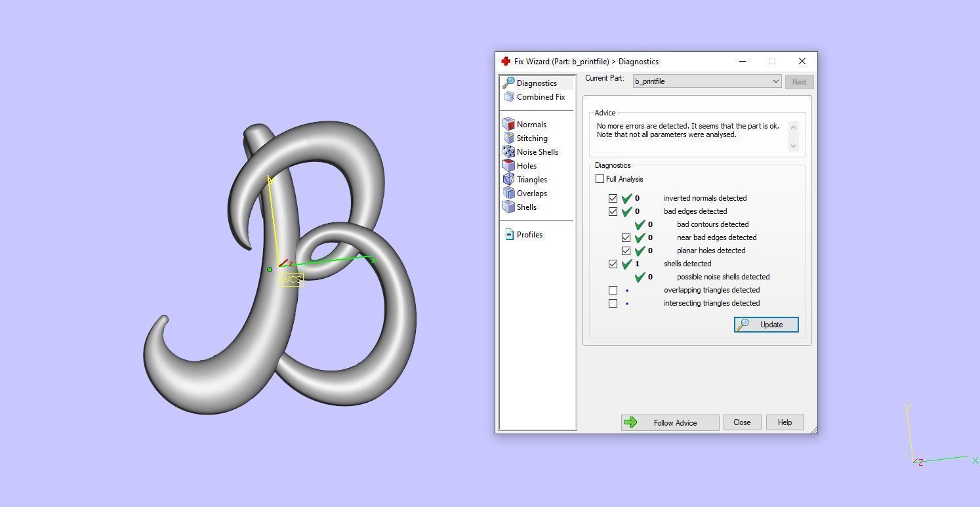Select the Stitching cube icon
Viewport: 980px width, 507px height.
[508, 138]
